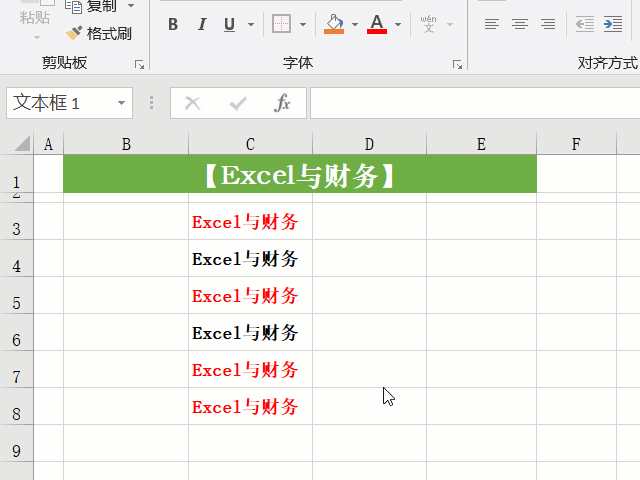Select row 6 header

16,332
